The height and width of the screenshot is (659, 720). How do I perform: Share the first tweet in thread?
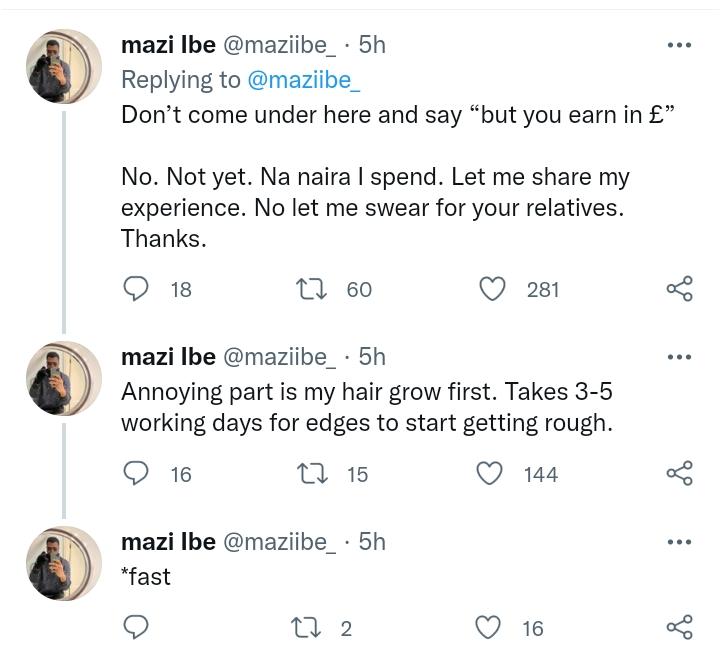coord(679,290)
